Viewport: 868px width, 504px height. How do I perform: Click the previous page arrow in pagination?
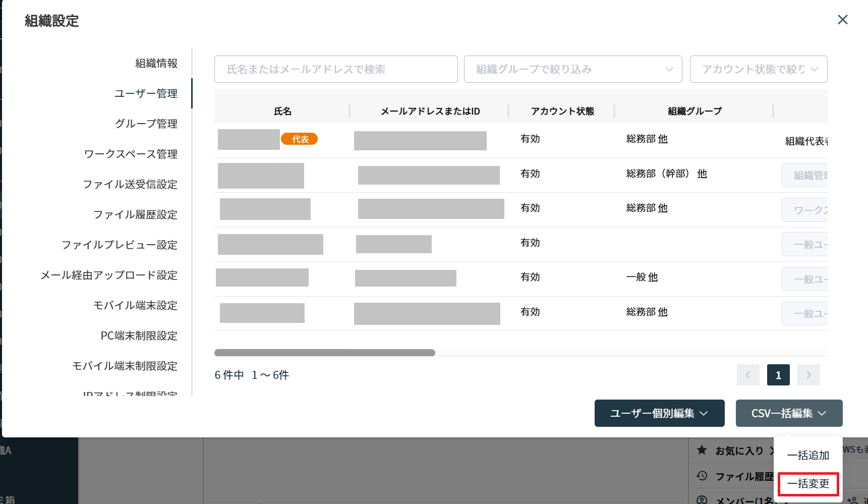[748, 375]
